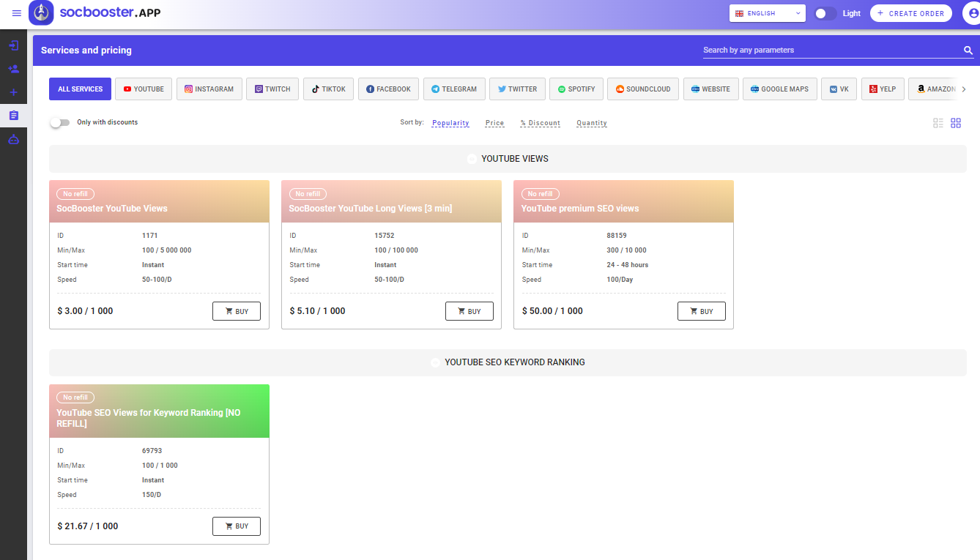Select the Website category tab
The image size is (980, 560).
coord(710,89)
